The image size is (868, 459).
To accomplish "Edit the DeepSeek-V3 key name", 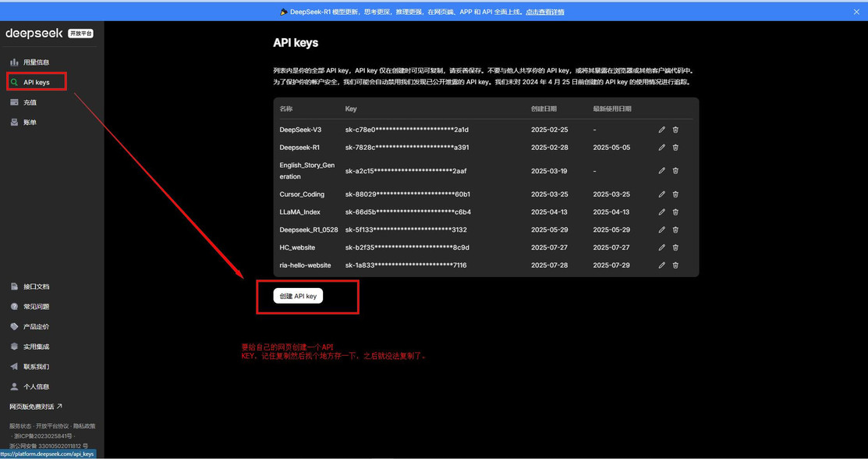I will pyautogui.click(x=661, y=130).
